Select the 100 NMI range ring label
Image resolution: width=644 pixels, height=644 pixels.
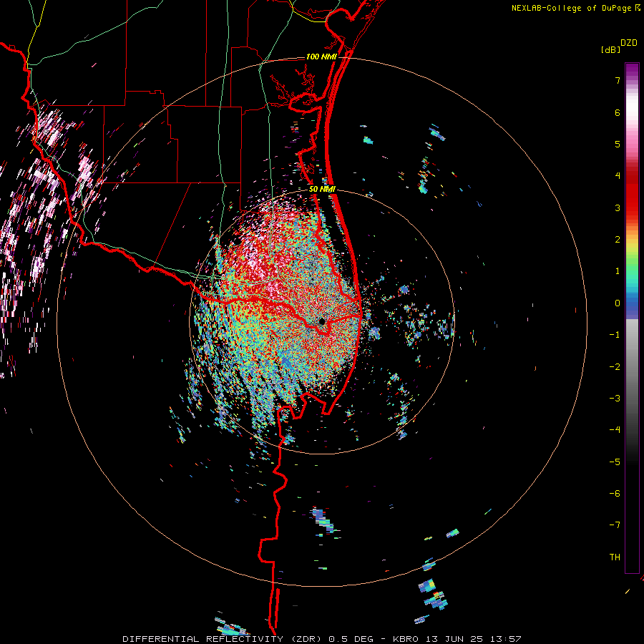(x=321, y=57)
